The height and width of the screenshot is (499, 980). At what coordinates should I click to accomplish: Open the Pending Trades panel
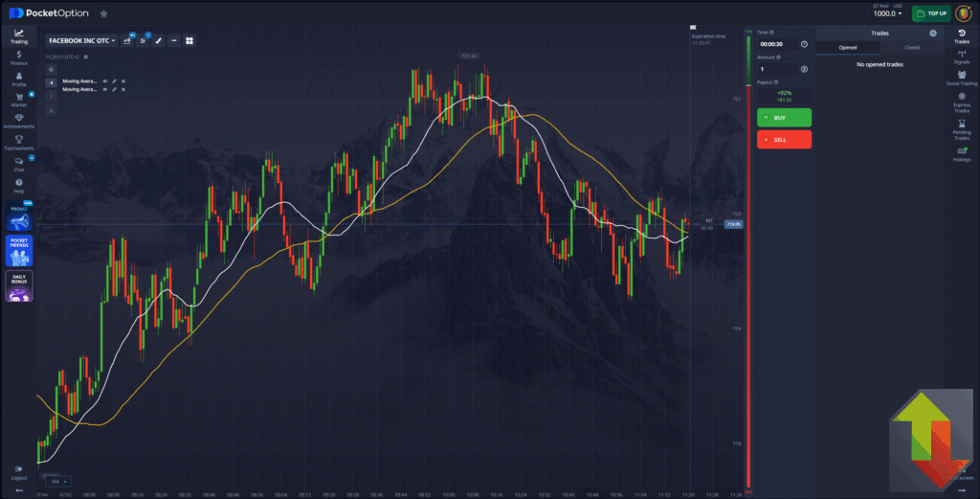click(x=962, y=130)
